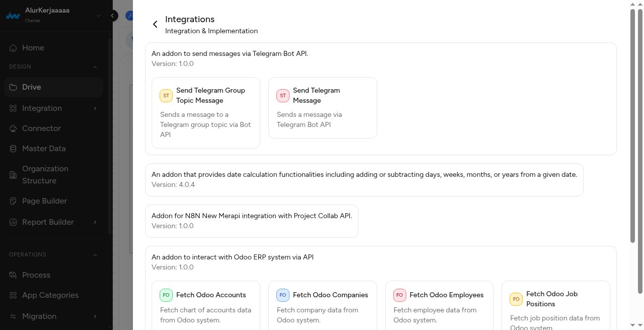Click the Integration grid icon
The height and width of the screenshot is (330, 644).
tap(13, 108)
